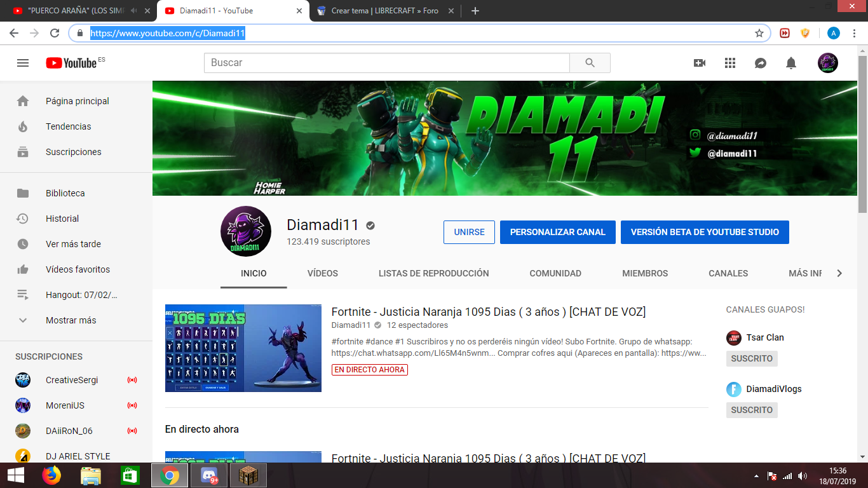
Task: Close the Diamadi11 - YouTube tab
Action: coord(299,11)
